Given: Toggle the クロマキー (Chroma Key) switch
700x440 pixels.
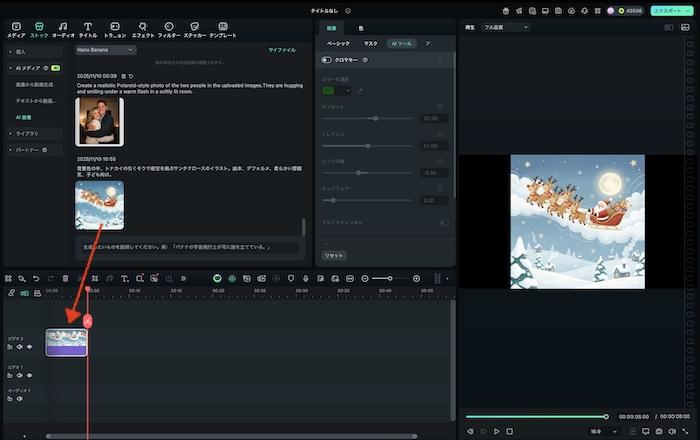Looking at the screenshot, I should 326,60.
